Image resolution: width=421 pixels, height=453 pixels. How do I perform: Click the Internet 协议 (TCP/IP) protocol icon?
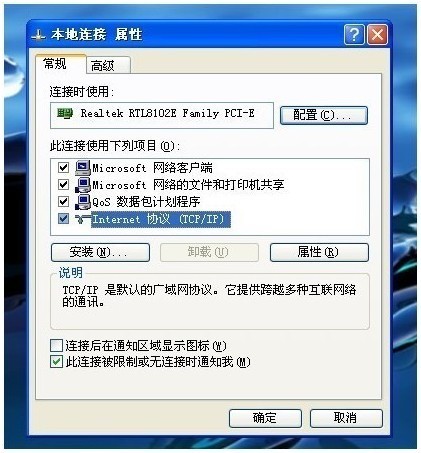pyautogui.click(x=83, y=219)
